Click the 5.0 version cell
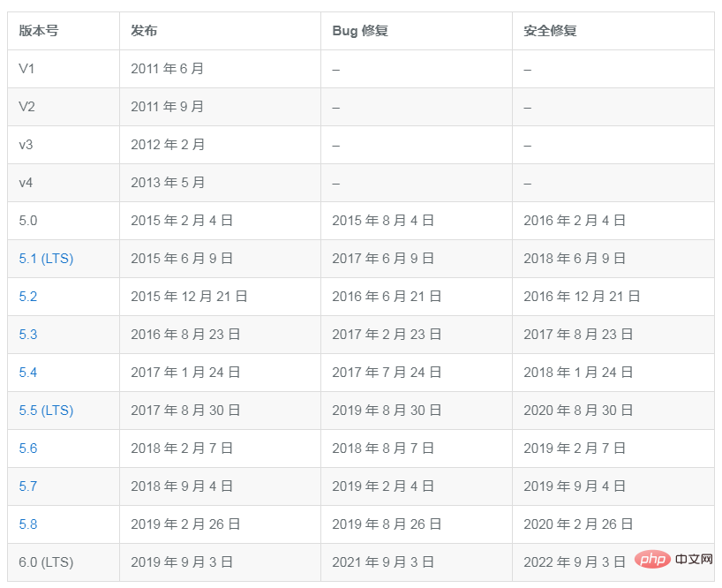 pos(28,221)
